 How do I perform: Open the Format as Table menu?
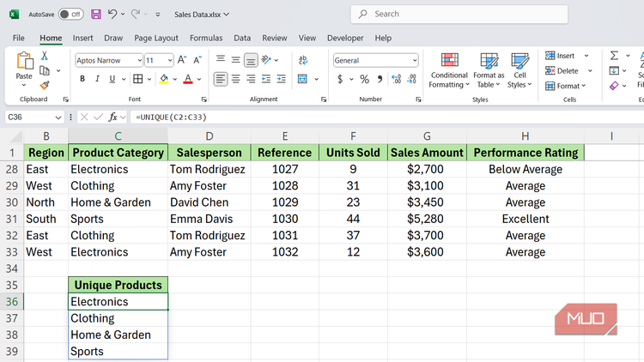pyautogui.click(x=489, y=70)
